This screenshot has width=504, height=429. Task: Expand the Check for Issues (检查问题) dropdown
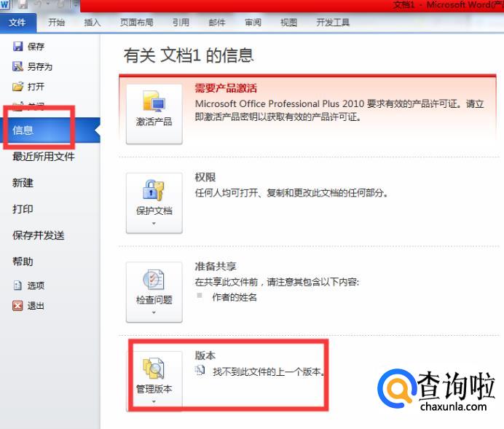tap(154, 312)
